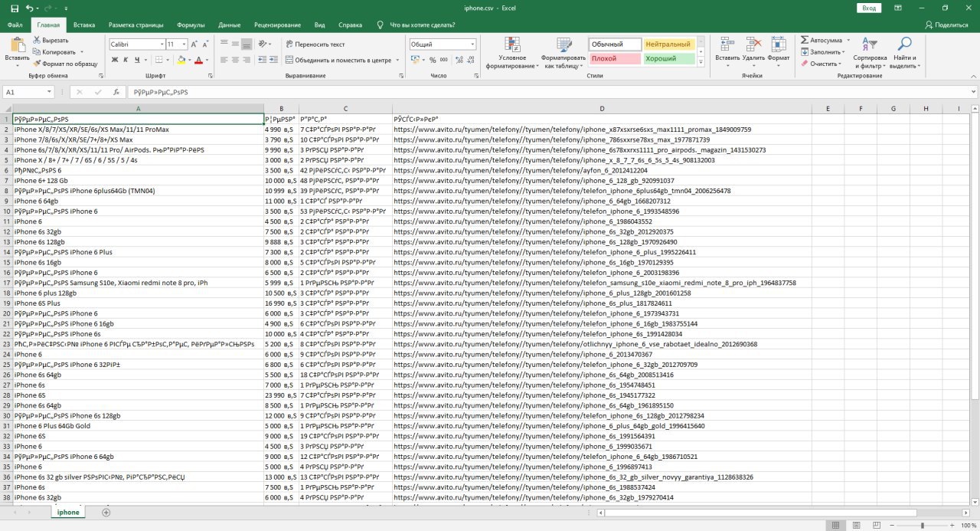Apply yellow fill color bucket
980x531 pixels.
pyautogui.click(x=181, y=60)
